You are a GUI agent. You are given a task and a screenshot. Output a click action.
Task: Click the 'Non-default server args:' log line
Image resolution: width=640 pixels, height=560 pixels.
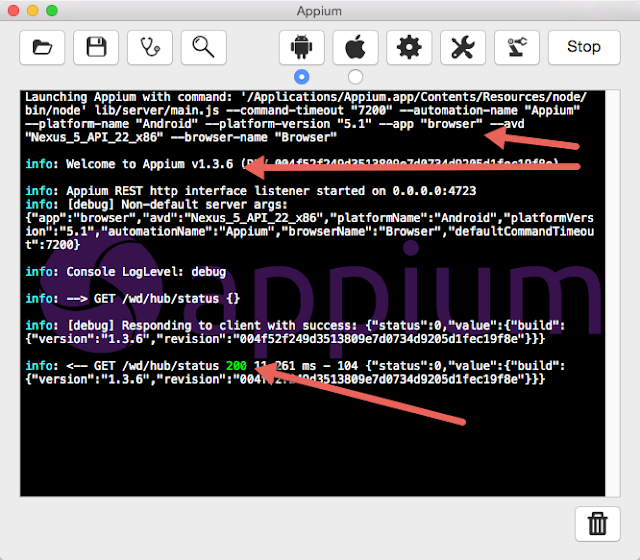point(157,204)
